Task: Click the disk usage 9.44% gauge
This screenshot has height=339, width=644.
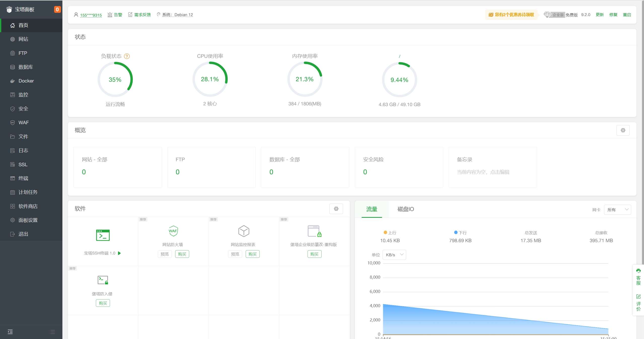Action: [x=399, y=80]
